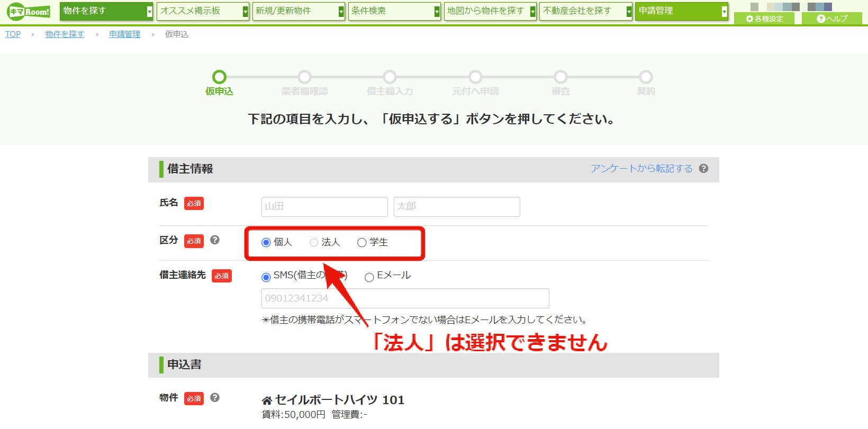
Task: Select the SMS contact radio button
Action: point(266,277)
